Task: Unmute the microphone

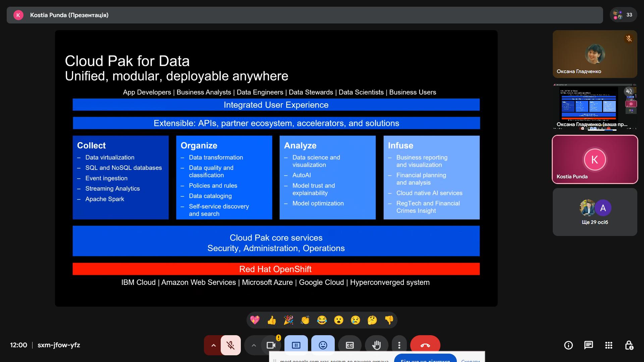Action: [x=230, y=345]
